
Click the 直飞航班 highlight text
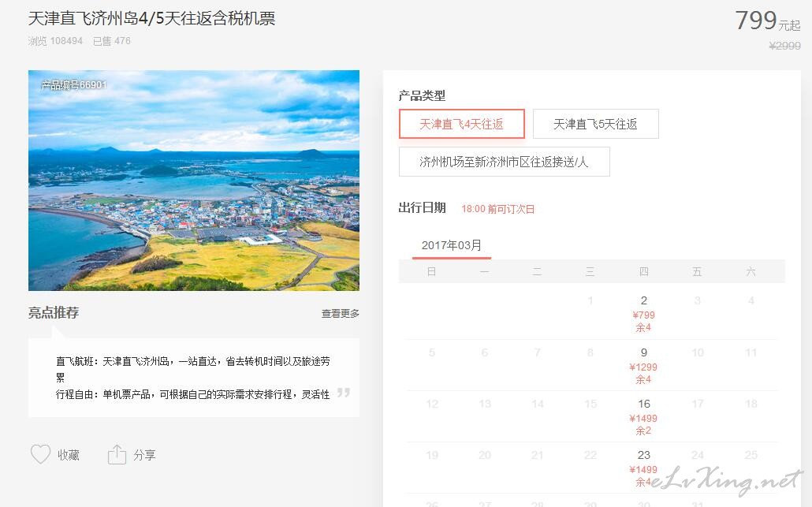click(x=192, y=369)
